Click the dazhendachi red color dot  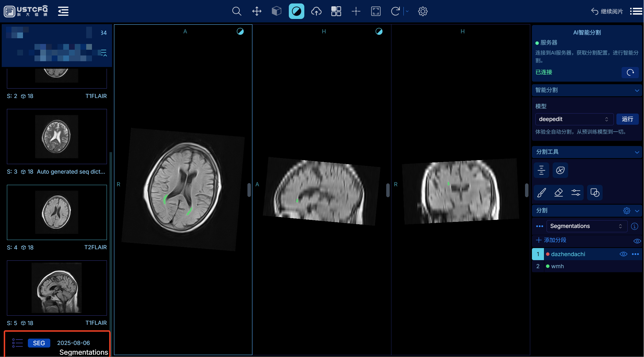point(548,254)
